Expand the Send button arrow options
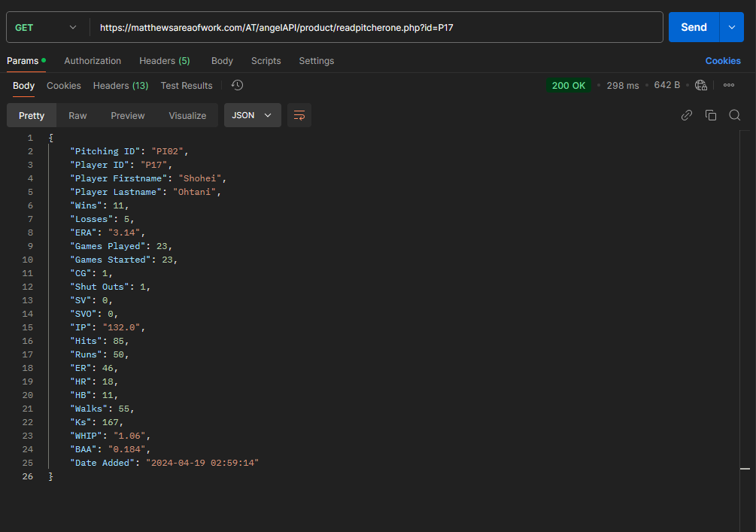The height and width of the screenshot is (532, 756). [x=732, y=28]
